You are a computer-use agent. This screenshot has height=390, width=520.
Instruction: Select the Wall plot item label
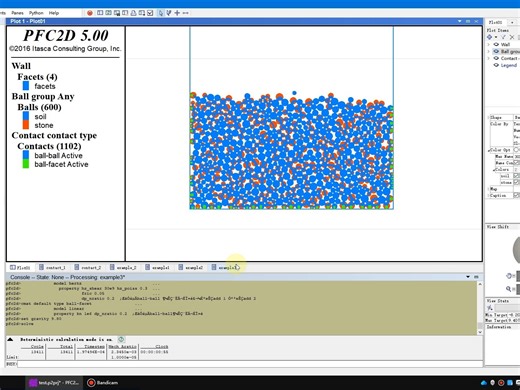tap(505, 44)
